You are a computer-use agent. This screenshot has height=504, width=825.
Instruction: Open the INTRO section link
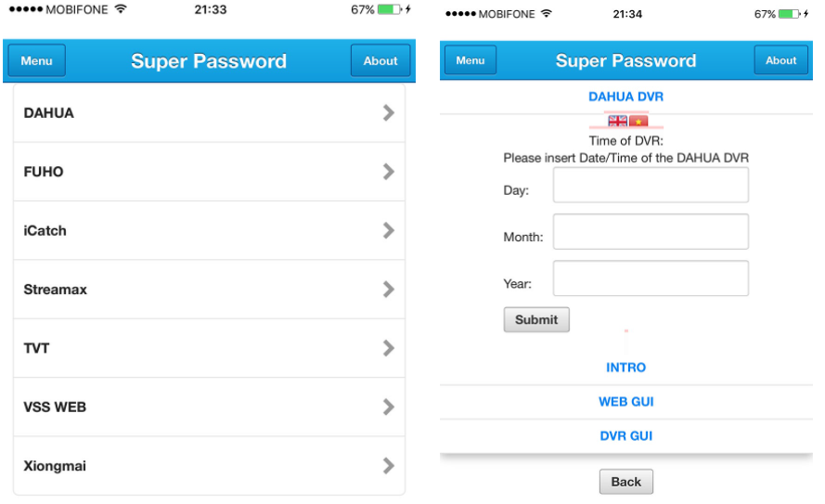(x=626, y=368)
